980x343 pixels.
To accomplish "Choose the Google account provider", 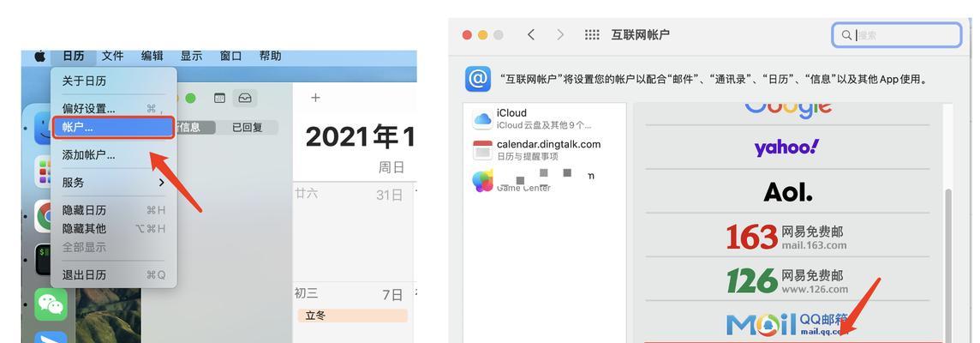I will tap(787, 112).
